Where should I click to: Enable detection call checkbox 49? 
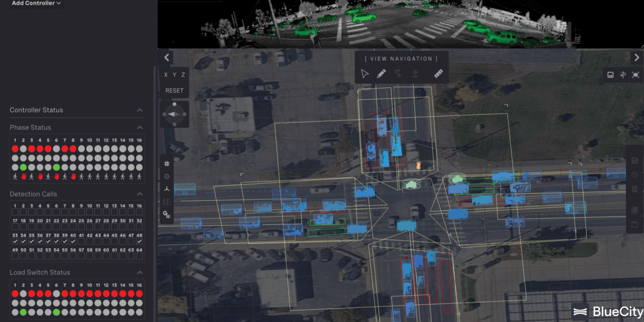[x=15, y=257]
